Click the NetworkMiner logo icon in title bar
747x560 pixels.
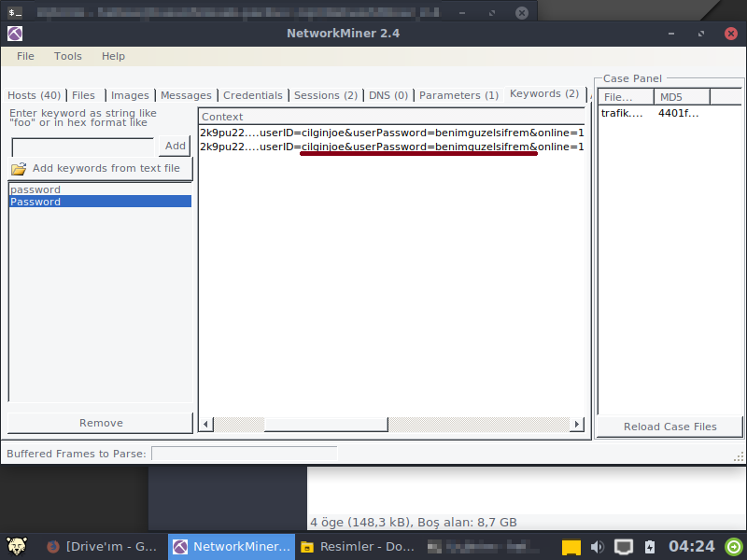15,34
